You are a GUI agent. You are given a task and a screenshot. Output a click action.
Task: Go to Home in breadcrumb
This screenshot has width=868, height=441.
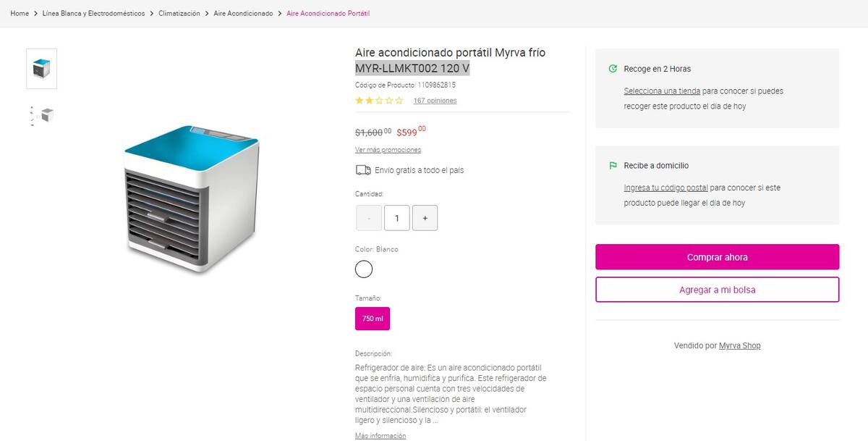(x=20, y=14)
